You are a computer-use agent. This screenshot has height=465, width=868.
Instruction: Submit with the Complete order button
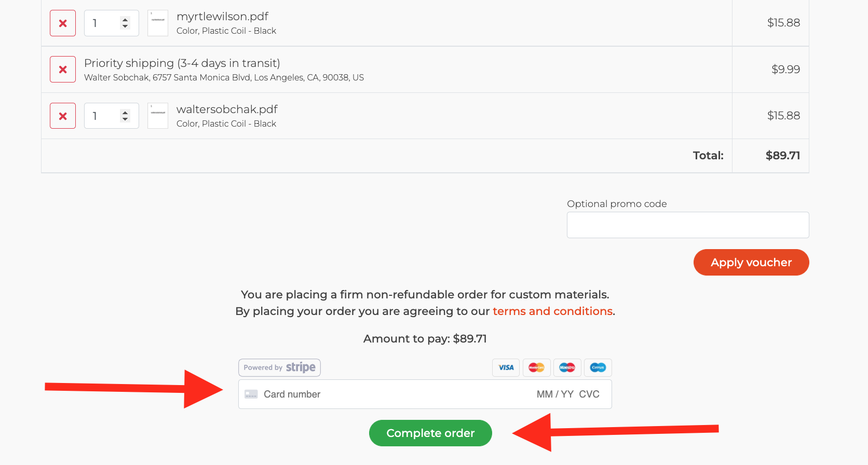(x=430, y=433)
